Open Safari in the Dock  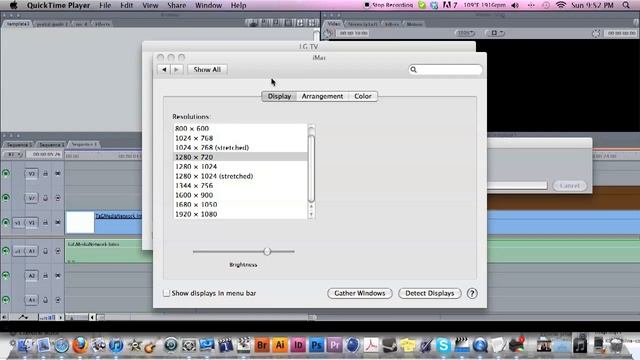(61, 345)
